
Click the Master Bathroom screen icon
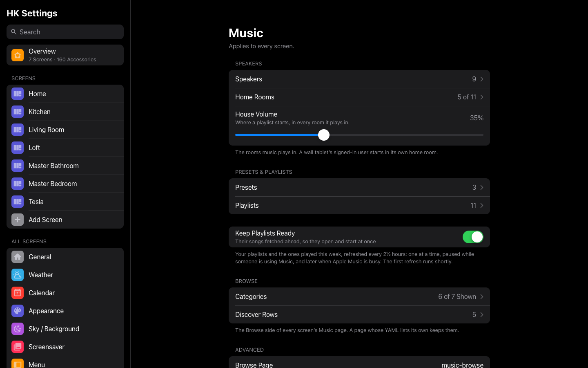pos(18,166)
